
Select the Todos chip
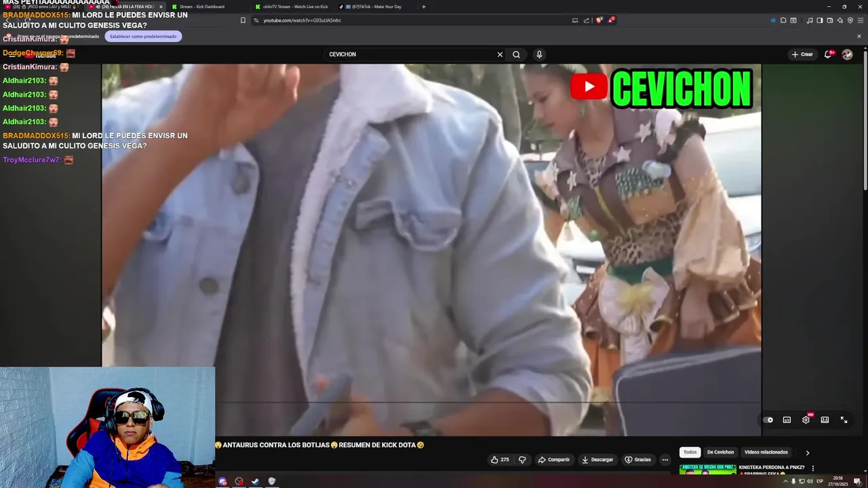coord(690,452)
